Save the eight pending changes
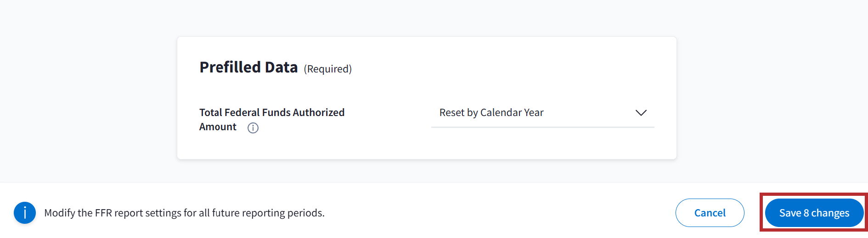Image resolution: width=868 pixels, height=238 pixels. (x=814, y=213)
